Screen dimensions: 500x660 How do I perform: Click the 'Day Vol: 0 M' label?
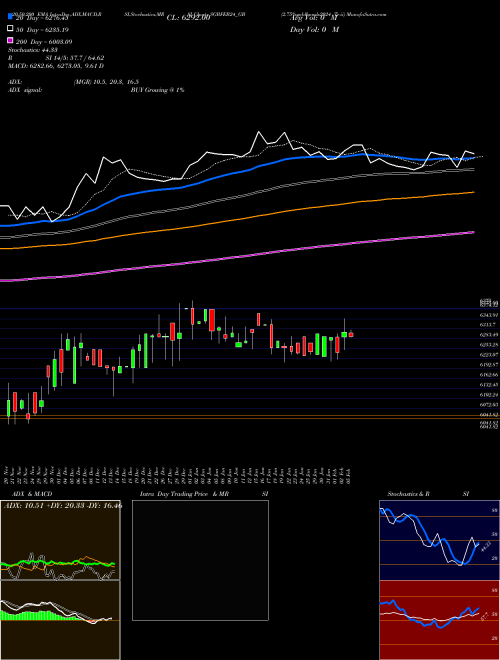[x=314, y=29]
